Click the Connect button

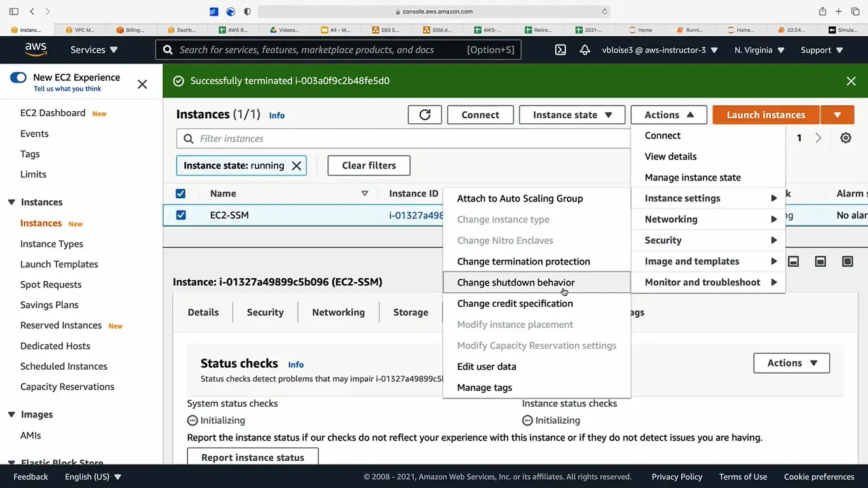(x=480, y=115)
